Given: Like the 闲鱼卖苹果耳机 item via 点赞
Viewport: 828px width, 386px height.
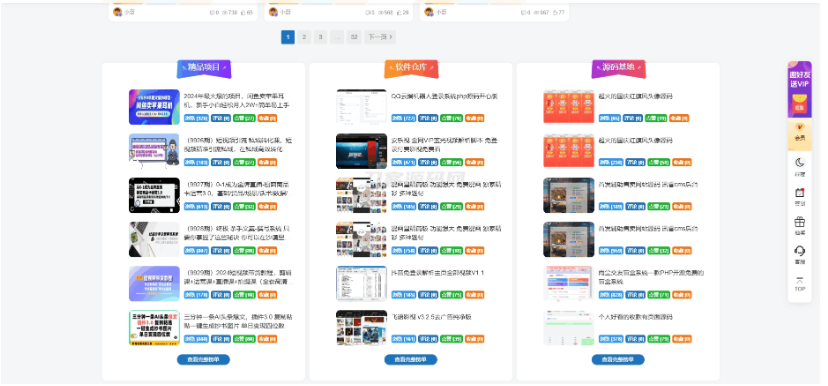Looking at the screenshot, I should pyautogui.click(x=244, y=118).
